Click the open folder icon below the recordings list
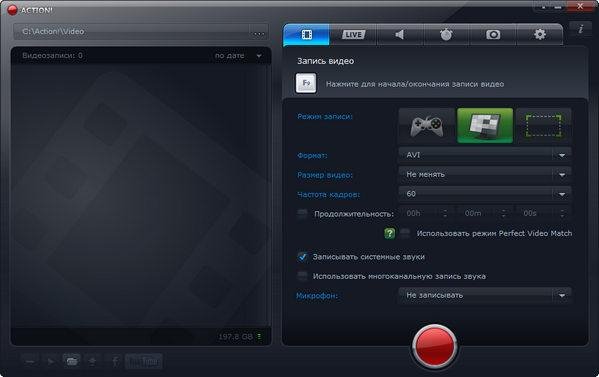599x377 pixels. coord(71,361)
